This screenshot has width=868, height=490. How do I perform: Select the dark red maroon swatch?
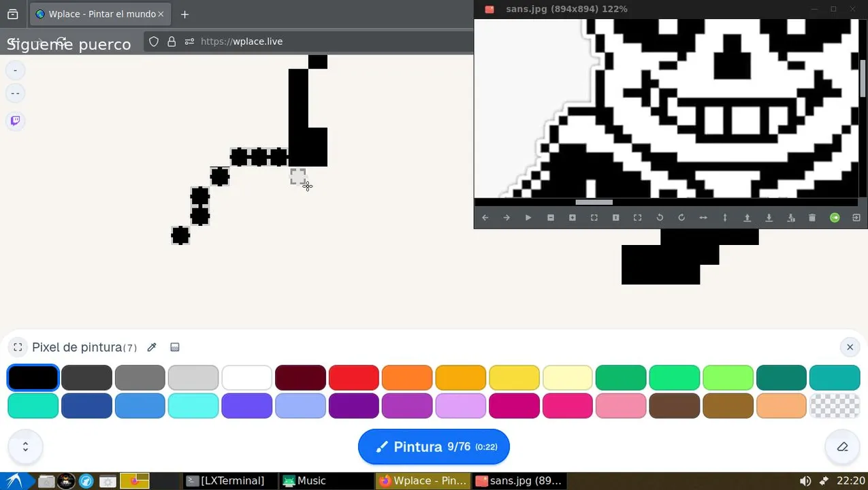click(300, 377)
